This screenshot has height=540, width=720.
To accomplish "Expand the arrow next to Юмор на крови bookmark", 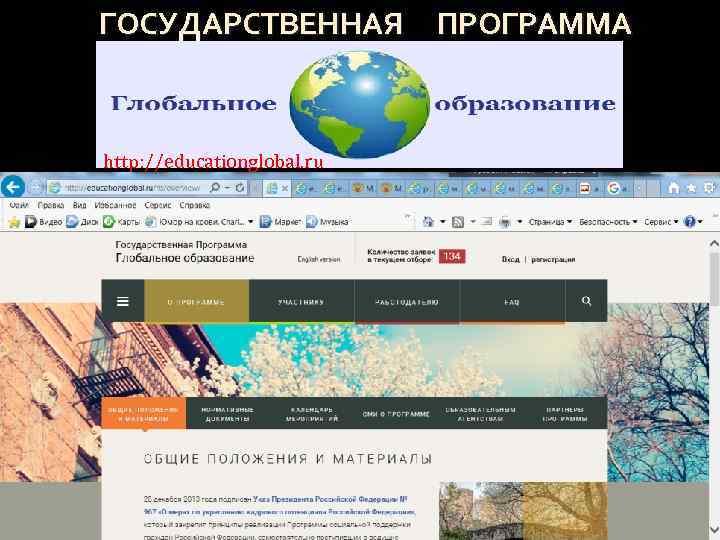I will 251,222.
